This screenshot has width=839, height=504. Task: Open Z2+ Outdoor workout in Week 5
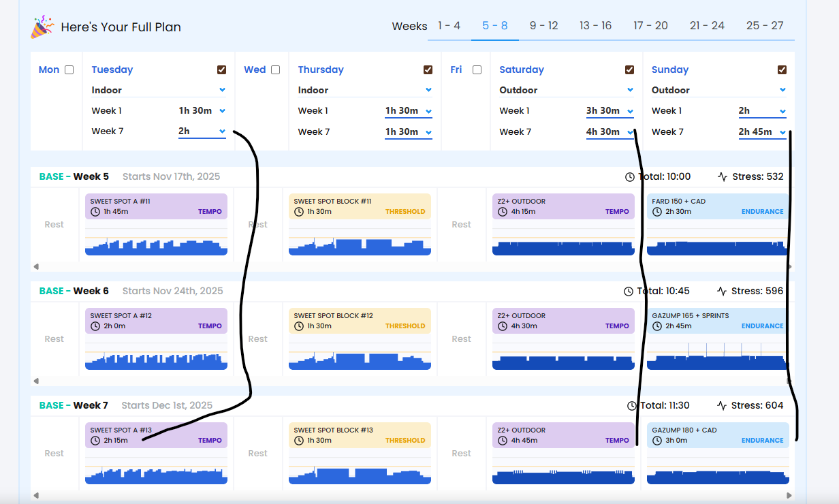pos(563,206)
